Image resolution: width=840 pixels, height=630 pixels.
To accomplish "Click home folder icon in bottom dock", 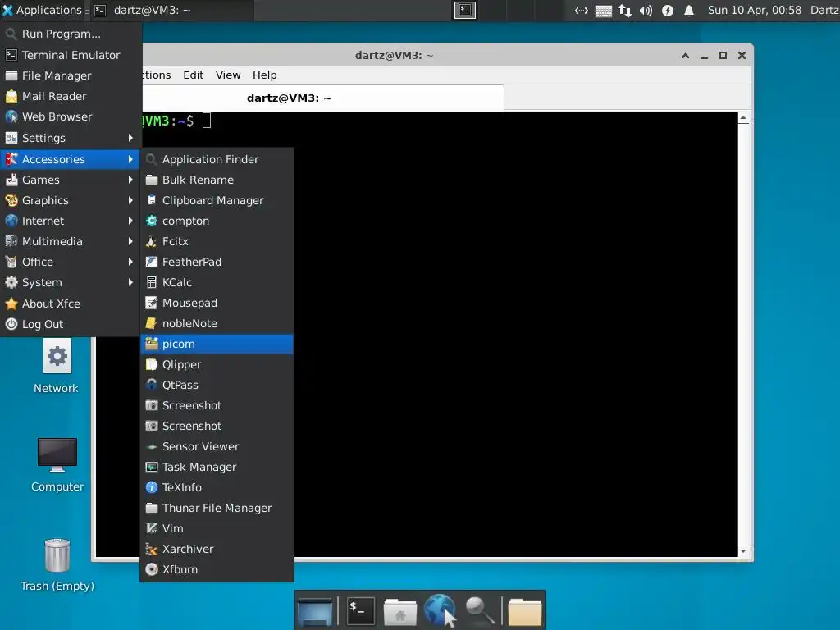I will pos(399,612).
